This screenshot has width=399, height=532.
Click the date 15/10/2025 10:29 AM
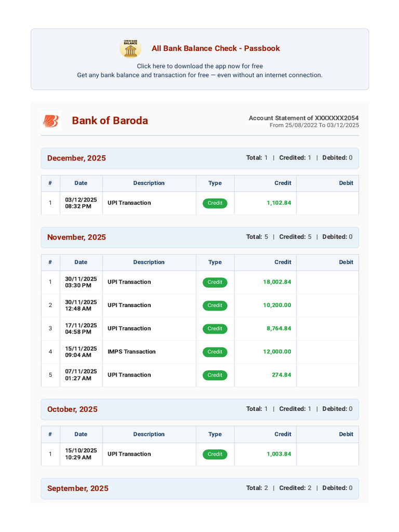point(81,454)
